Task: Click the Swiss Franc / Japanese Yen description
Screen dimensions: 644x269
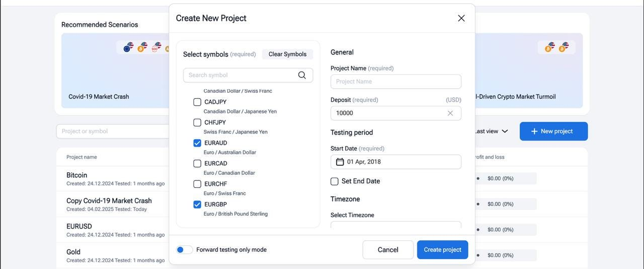Action: click(x=235, y=132)
